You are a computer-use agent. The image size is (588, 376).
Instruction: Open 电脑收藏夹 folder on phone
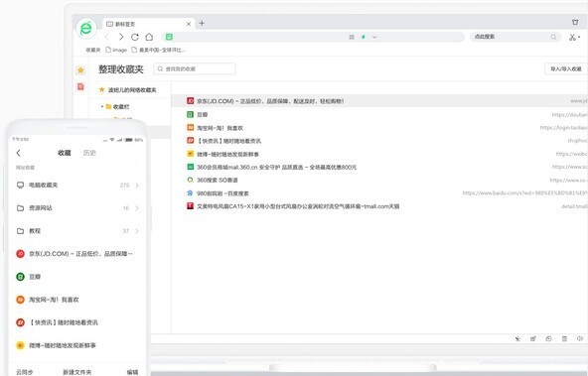pyautogui.click(x=77, y=185)
